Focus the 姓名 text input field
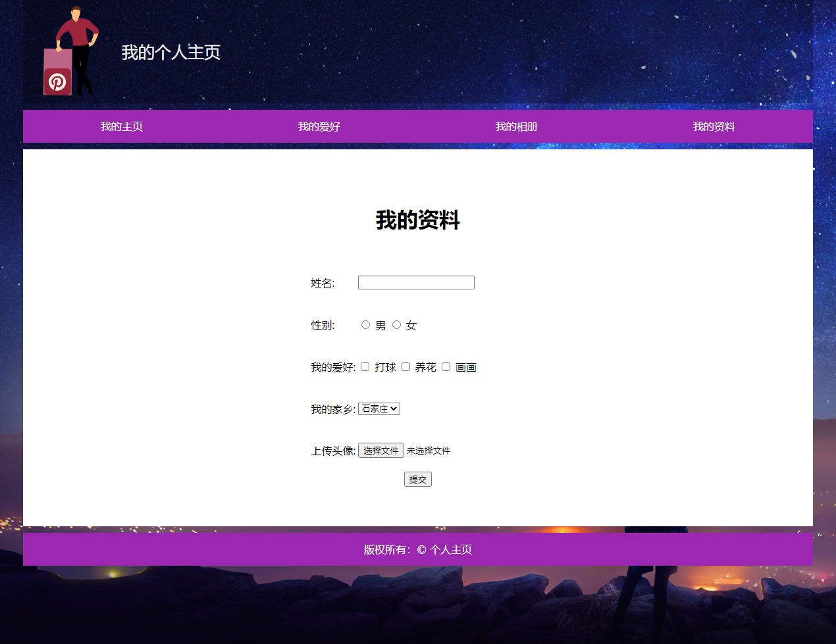Screen dimensions: 836x644 416,283
